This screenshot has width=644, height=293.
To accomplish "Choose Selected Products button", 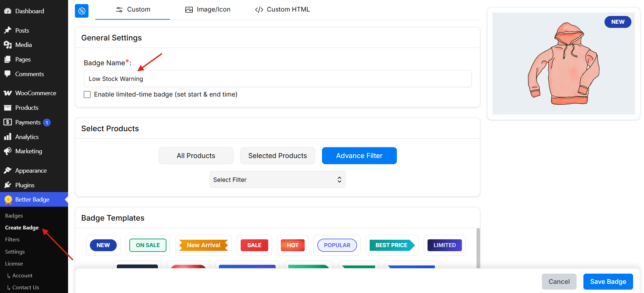I will click(x=278, y=156).
